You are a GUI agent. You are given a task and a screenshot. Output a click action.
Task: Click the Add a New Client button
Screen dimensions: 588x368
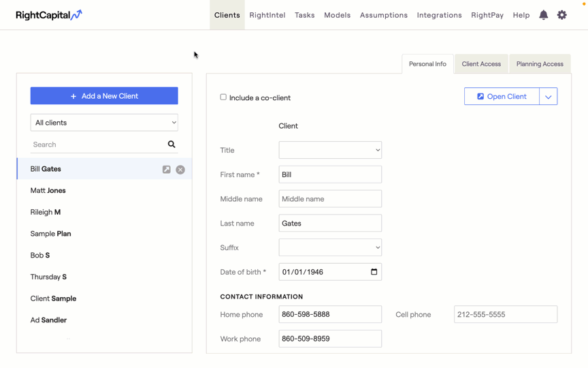pyautogui.click(x=104, y=96)
